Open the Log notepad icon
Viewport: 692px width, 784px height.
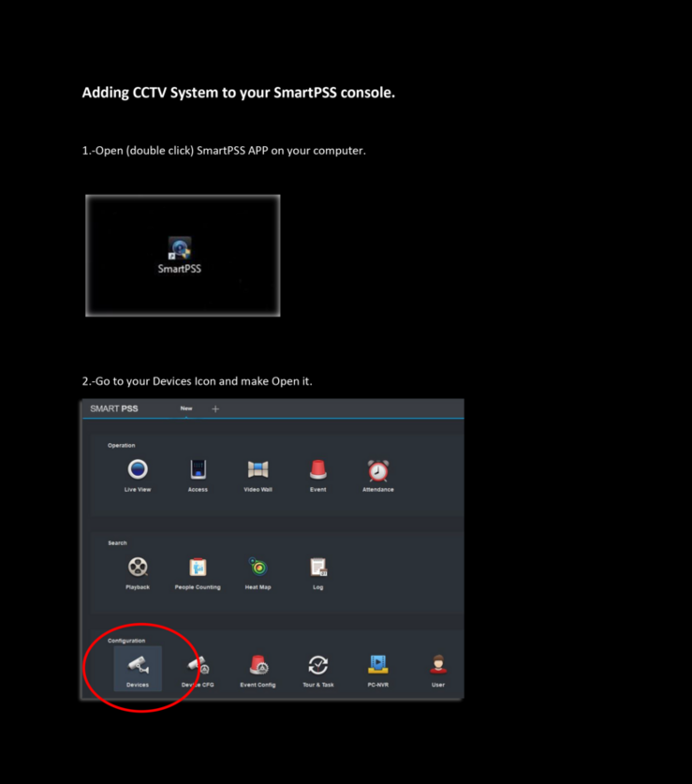[318, 567]
